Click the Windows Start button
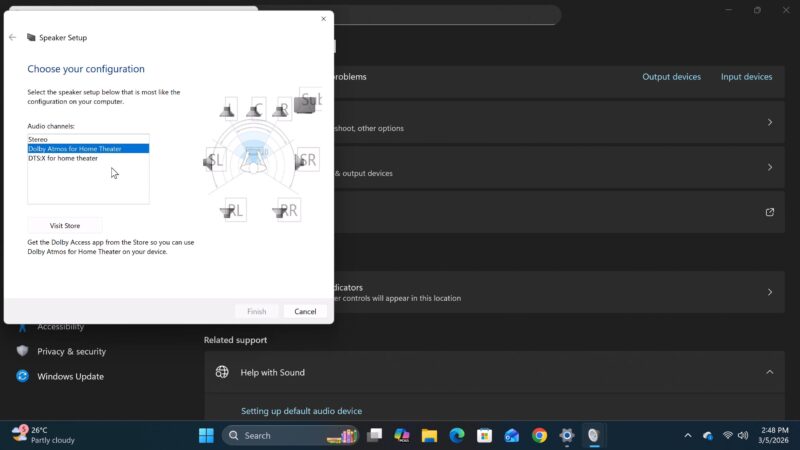 [206, 435]
